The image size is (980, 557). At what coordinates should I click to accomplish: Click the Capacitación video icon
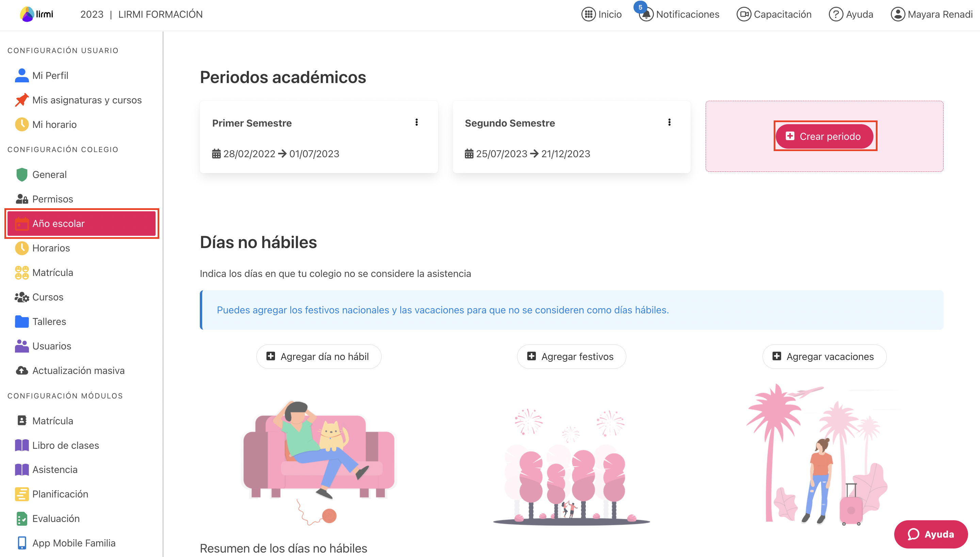[744, 14]
